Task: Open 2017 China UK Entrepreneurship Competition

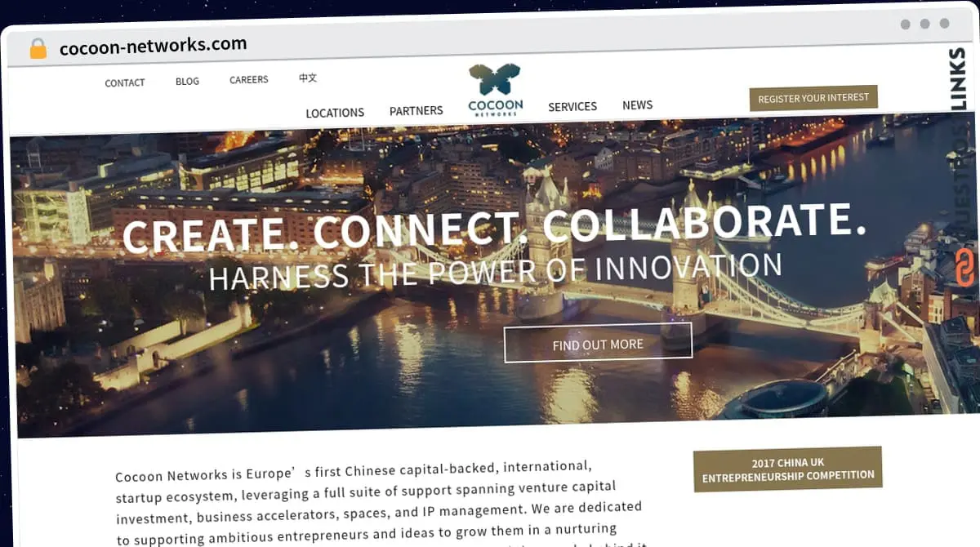Action: pyautogui.click(x=788, y=469)
